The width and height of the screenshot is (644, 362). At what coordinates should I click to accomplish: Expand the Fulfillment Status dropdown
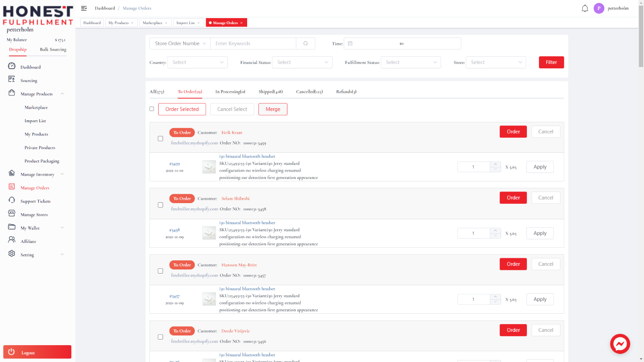pyautogui.click(x=411, y=62)
